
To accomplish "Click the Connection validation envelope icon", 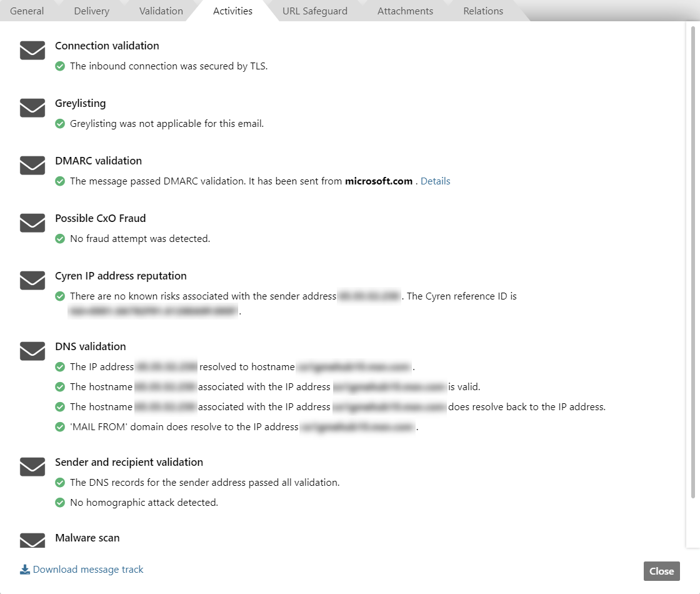I will pos(32,51).
